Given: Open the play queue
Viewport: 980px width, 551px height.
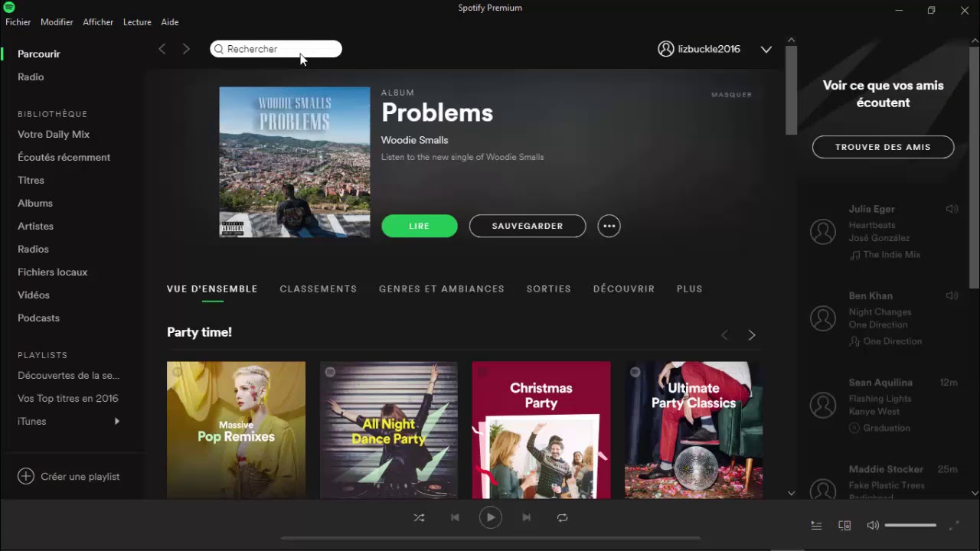Looking at the screenshot, I should 816,525.
